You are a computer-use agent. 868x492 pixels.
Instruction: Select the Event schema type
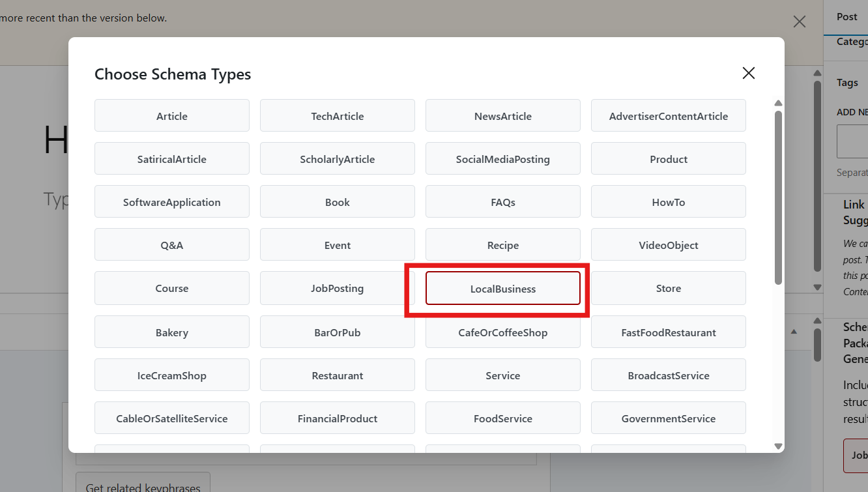coord(338,245)
